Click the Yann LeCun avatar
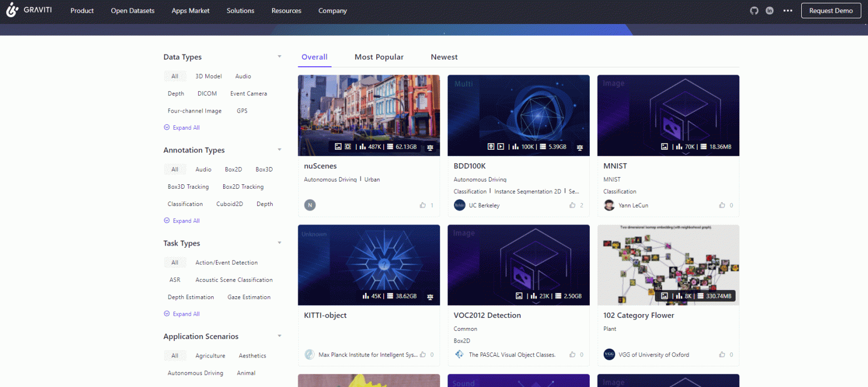Screen dimensions: 868x387 click(x=609, y=205)
